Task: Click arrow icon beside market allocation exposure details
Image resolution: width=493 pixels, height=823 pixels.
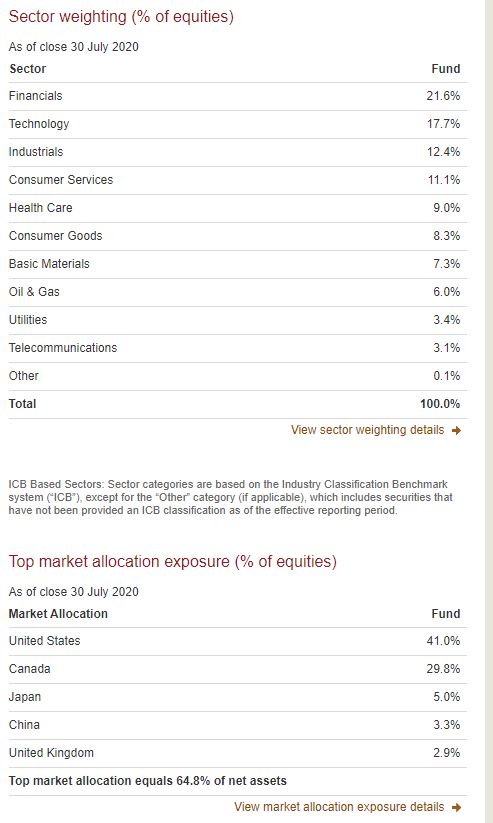Action: coord(456,807)
